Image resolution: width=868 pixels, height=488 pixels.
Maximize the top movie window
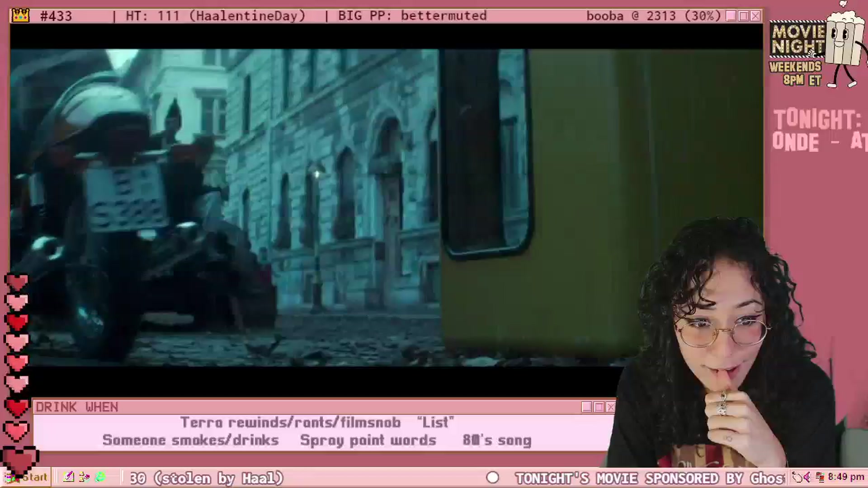(x=743, y=16)
